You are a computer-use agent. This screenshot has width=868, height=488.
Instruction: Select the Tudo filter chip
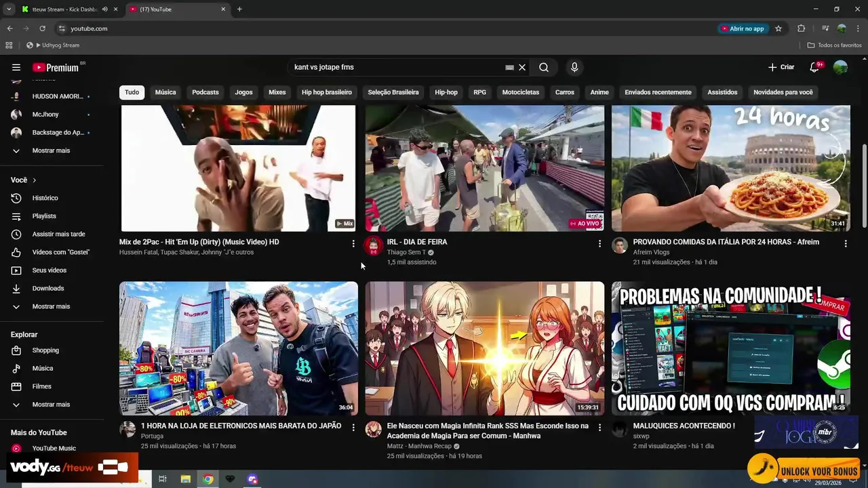(132, 92)
